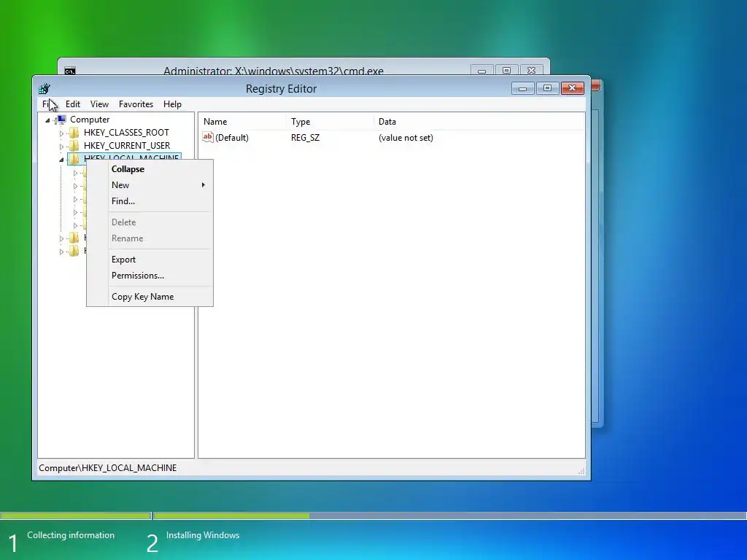Click the Collecting information progress bar

point(76,516)
